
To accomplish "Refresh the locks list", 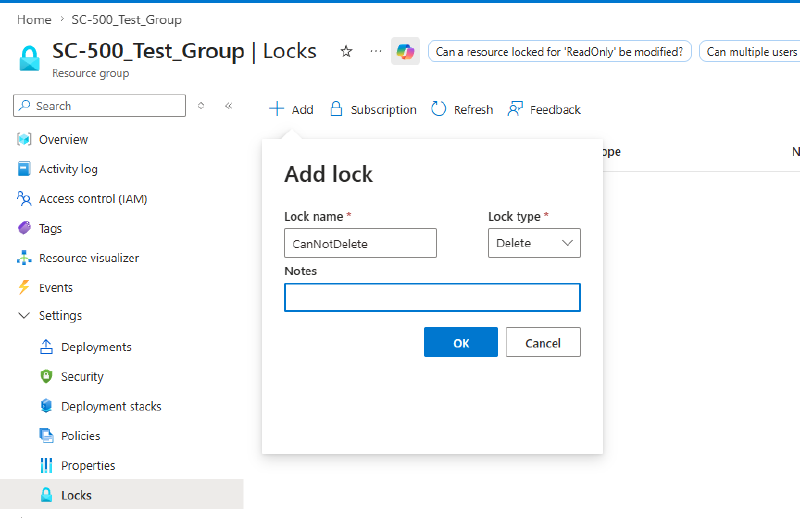I will 462,109.
